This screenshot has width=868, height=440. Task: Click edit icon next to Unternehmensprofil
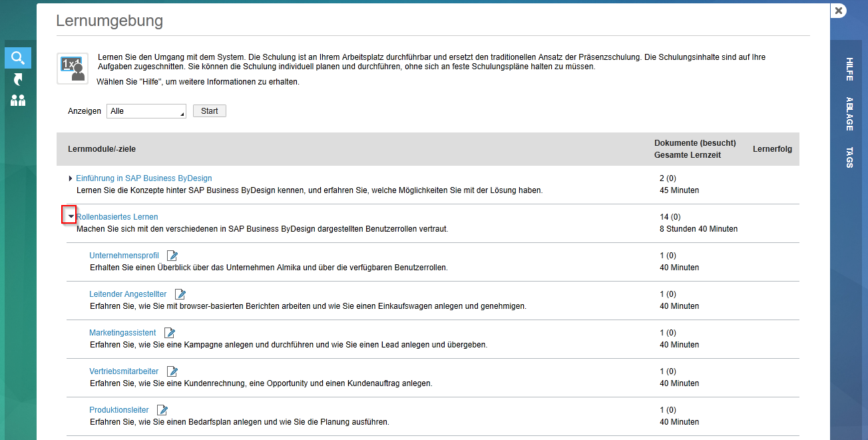point(172,256)
